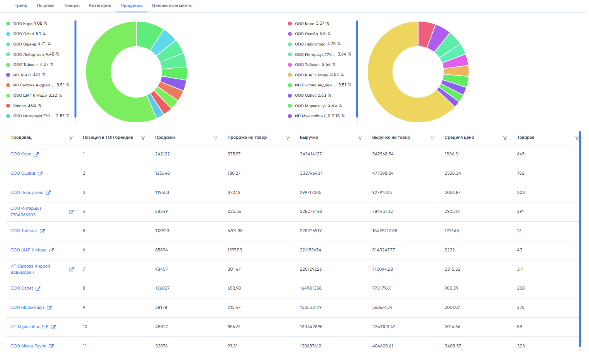Screen dimensions: 589x364
Task: Open filter dropdown for Средняя цена column
Action: (x=505, y=138)
